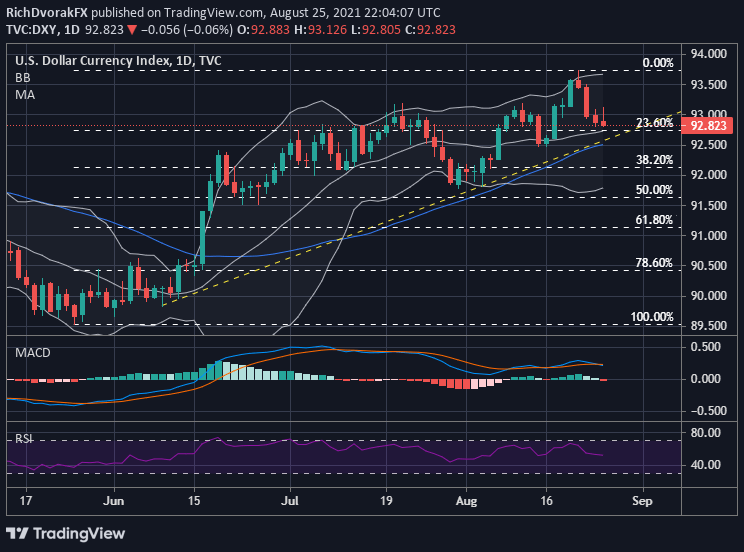This screenshot has height=552, width=744.
Task: Click the 1D timeframe label in header
Action: (72, 30)
